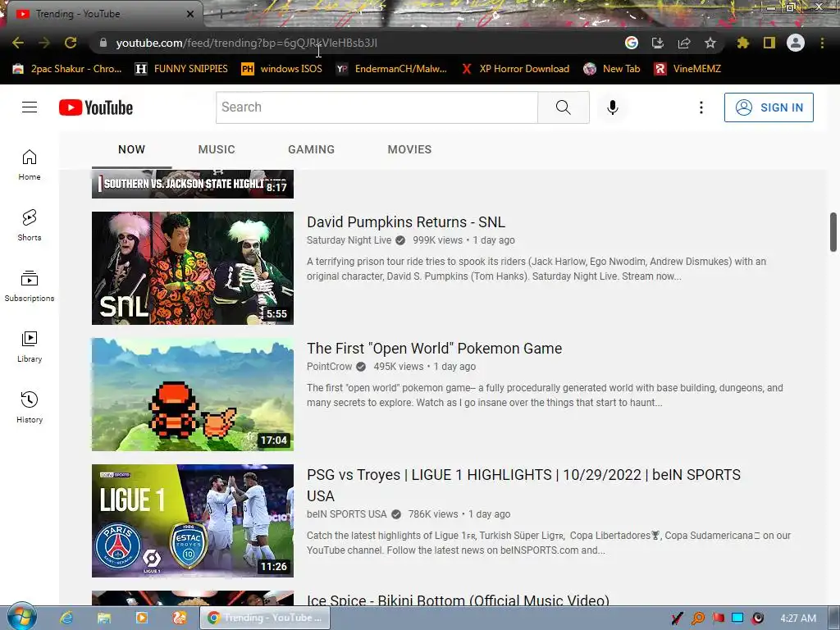Screen dimensions: 840x630
Task: View site info via padlock icon
Action: 103,43
